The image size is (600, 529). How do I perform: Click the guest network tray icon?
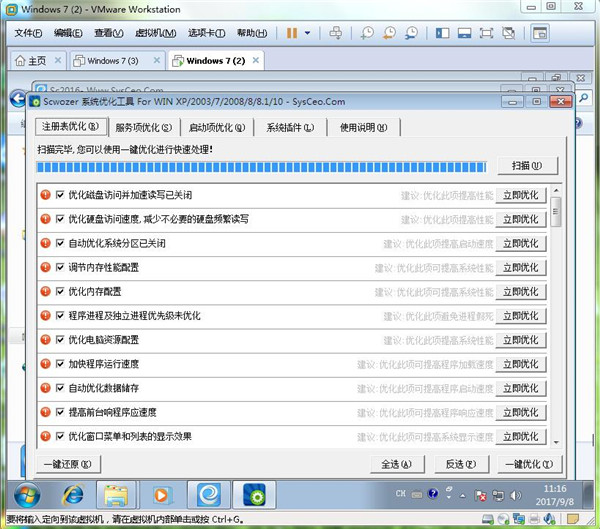(498, 496)
